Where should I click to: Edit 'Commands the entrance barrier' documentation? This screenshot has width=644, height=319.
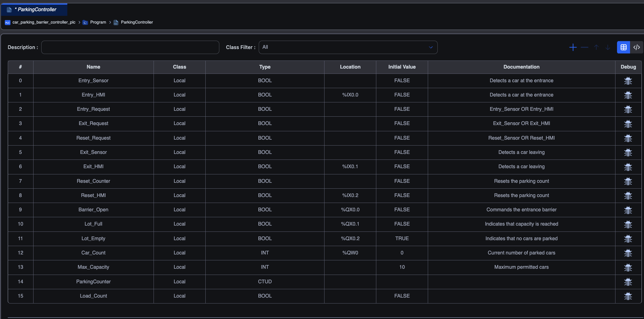(521, 210)
